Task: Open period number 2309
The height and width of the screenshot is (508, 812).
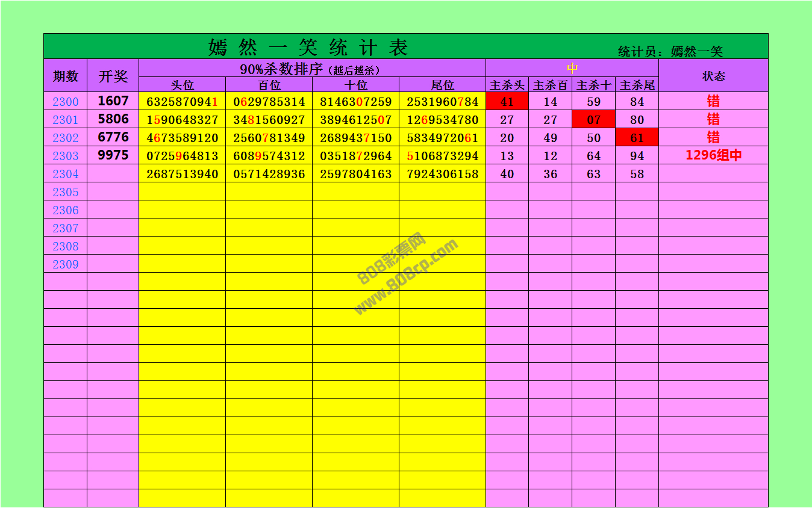Action: (65, 264)
